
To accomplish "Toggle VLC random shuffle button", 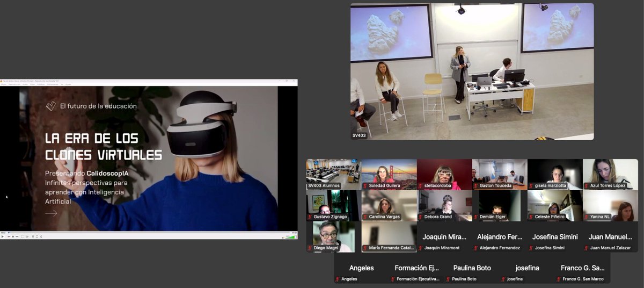I will (41, 236).
